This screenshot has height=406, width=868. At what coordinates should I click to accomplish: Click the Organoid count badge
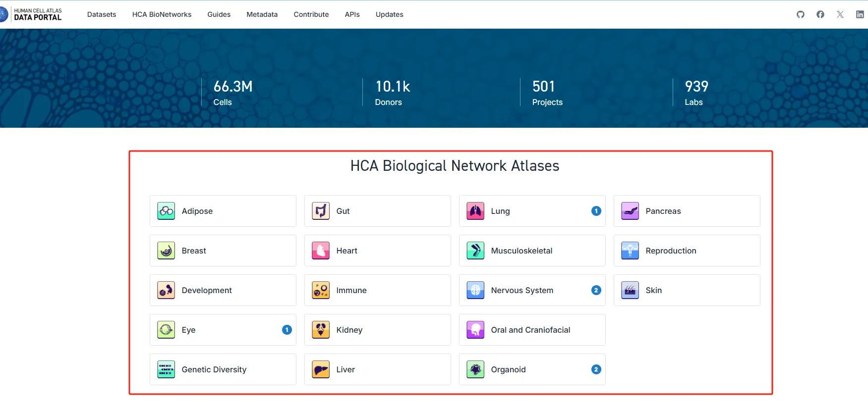pyautogui.click(x=596, y=369)
